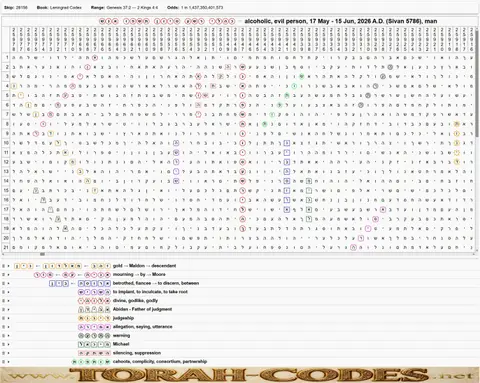480x383 pixels.
Task: Toggle the small box on the 'mourning' row
Action: (x=3, y=275)
